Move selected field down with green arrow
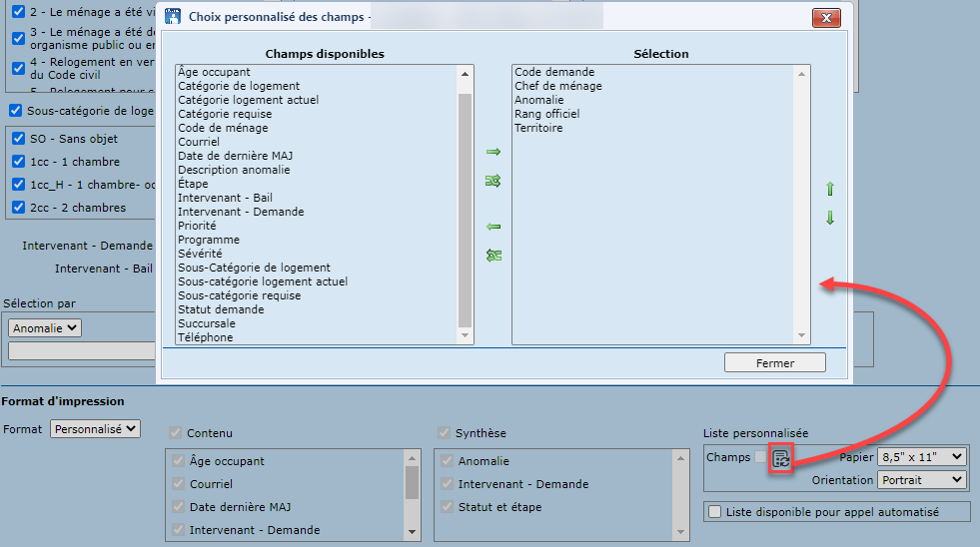This screenshot has width=980, height=547. (x=829, y=218)
